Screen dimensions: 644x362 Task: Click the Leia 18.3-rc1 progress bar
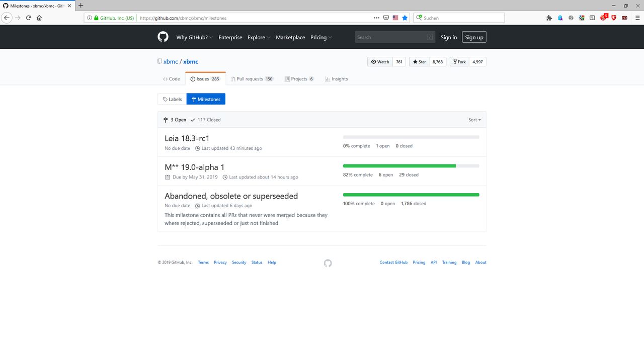pyautogui.click(x=411, y=137)
